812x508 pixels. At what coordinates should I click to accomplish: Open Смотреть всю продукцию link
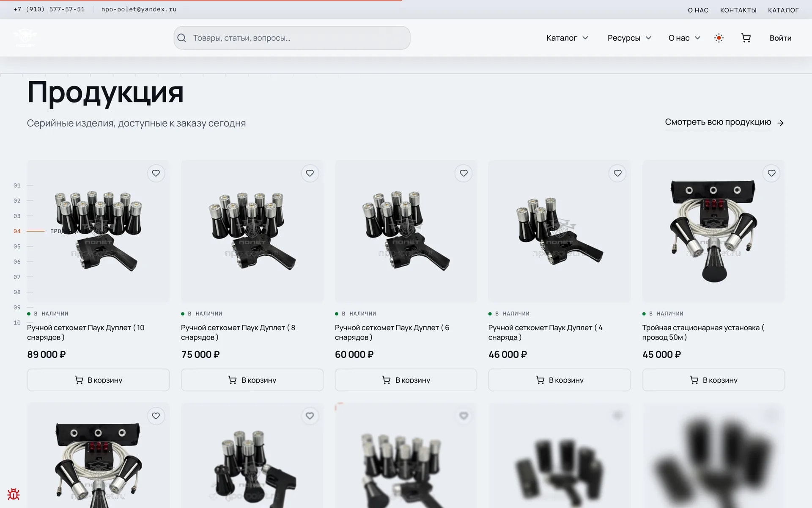[724, 122]
